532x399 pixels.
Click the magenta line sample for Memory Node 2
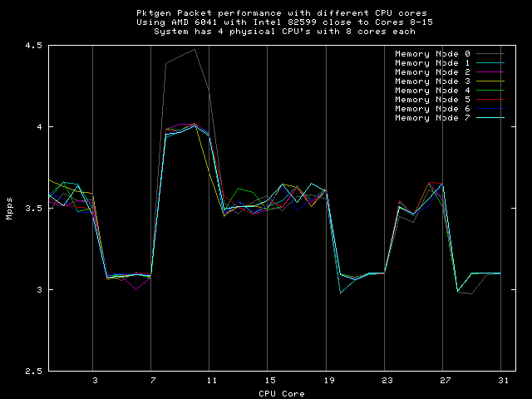pyautogui.click(x=489, y=72)
